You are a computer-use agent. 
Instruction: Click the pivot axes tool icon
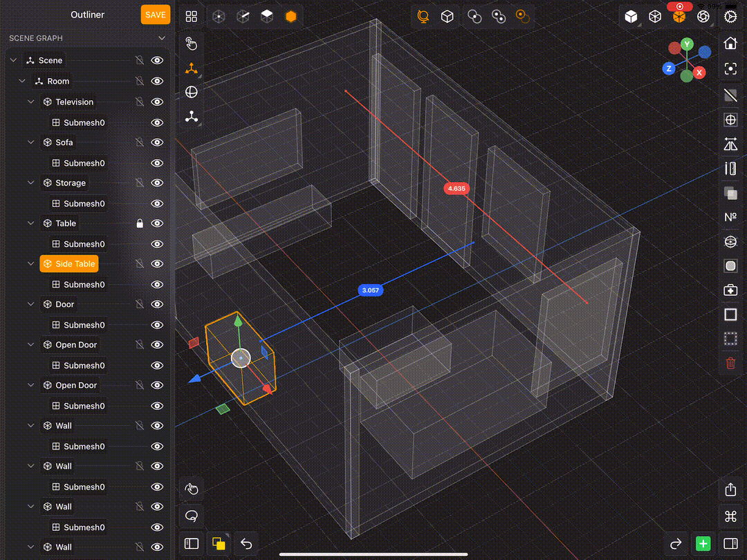click(x=192, y=116)
